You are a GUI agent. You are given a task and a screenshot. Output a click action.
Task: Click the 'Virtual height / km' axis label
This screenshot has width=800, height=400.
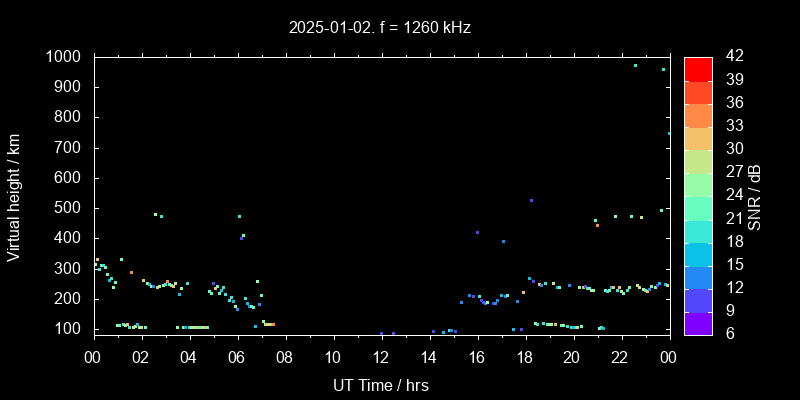pyautogui.click(x=14, y=196)
